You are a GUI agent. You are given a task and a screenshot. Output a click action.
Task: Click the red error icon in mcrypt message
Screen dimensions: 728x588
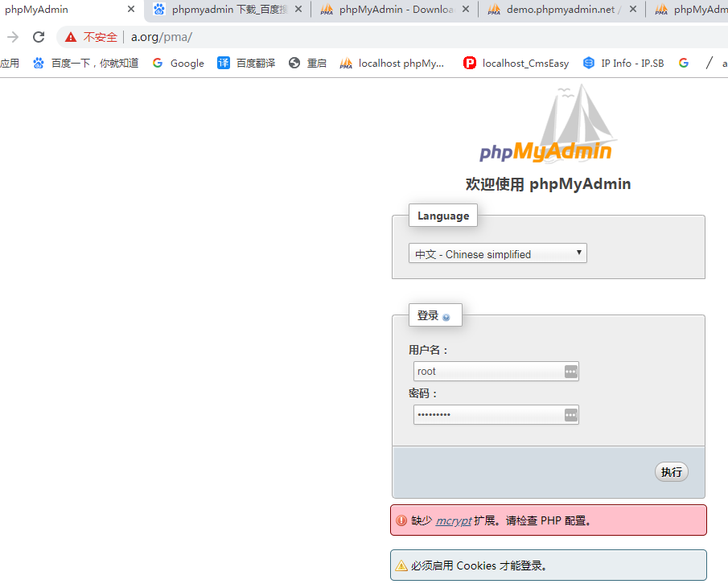(401, 520)
